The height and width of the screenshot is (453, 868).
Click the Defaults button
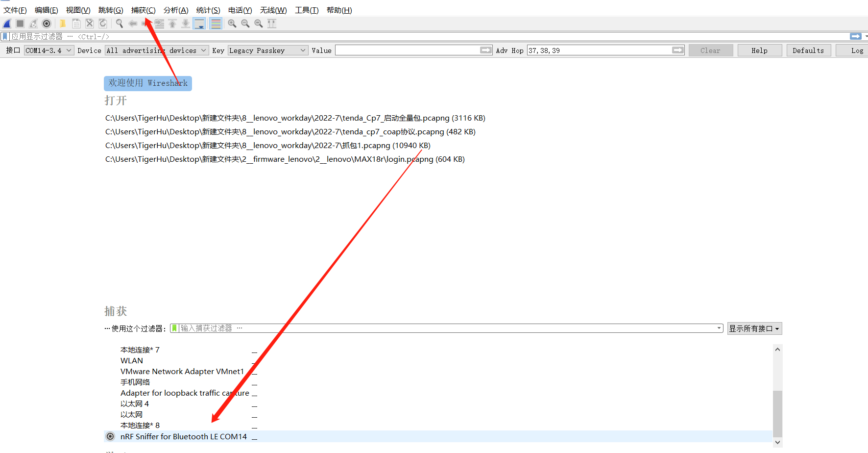[x=809, y=50]
